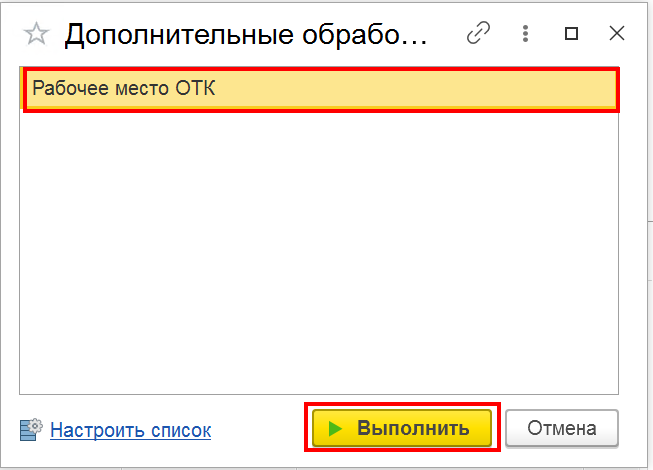The height and width of the screenshot is (470, 653).
Task: Click the vertical dots beside the chain icon
Action: (x=525, y=33)
